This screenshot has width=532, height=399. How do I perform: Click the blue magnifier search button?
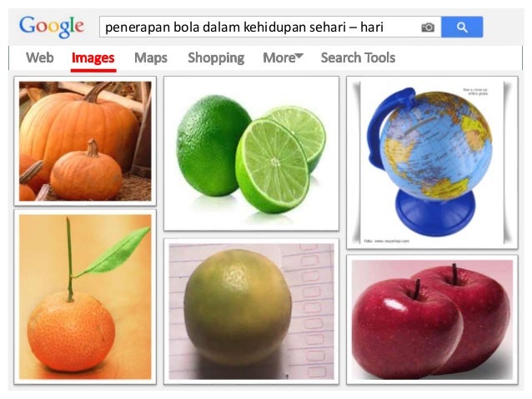tap(462, 27)
